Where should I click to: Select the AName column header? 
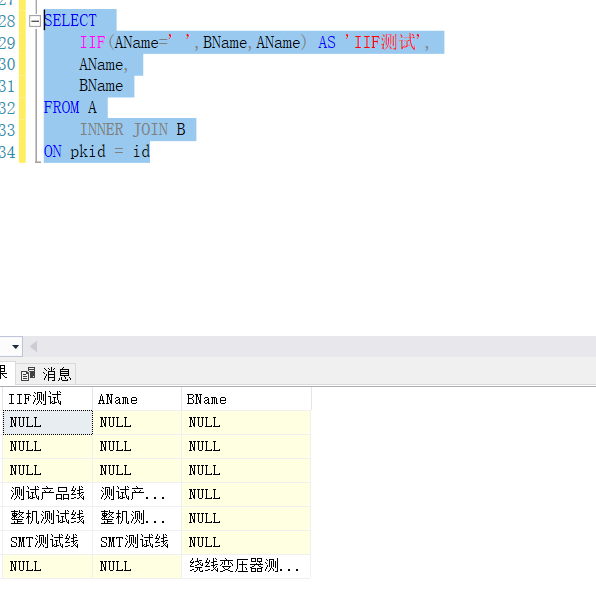click(x=137, y=399)
